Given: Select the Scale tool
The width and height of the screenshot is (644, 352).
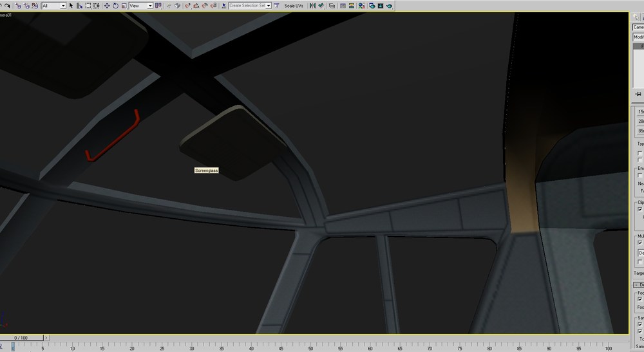Looking at the screenshot, I should [124, 6].
